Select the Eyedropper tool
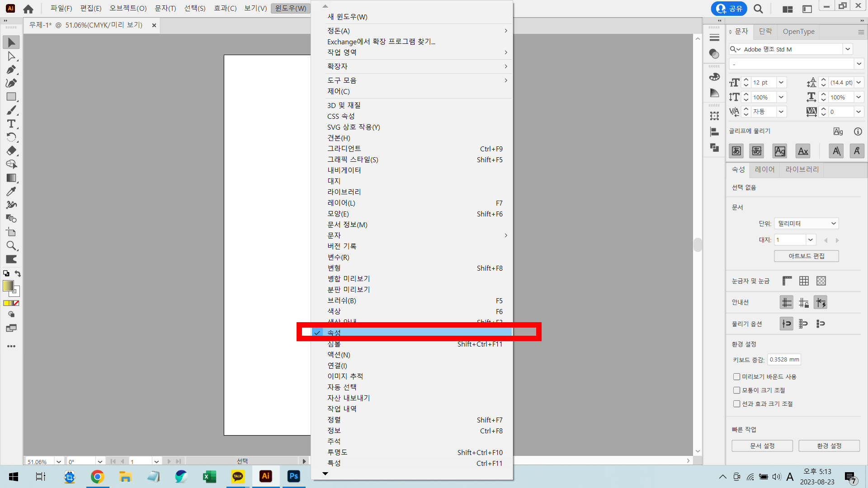The height and width of the screenshot is (488, 868). 11,192
